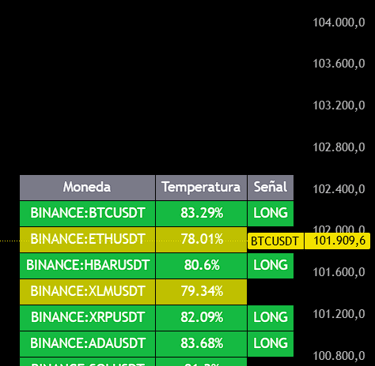Screen dimensions: 375x366
Task: Click the 103.600,0 price axis label
Action: point(339,64)
